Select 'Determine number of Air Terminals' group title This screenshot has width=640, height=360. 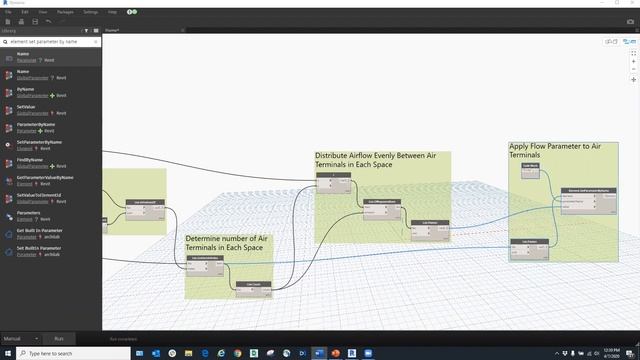[x=227, y=243]
